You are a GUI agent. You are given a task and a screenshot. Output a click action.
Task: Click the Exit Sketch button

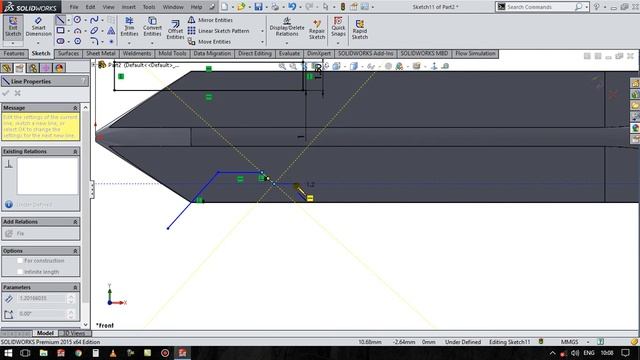coord(13,27)
